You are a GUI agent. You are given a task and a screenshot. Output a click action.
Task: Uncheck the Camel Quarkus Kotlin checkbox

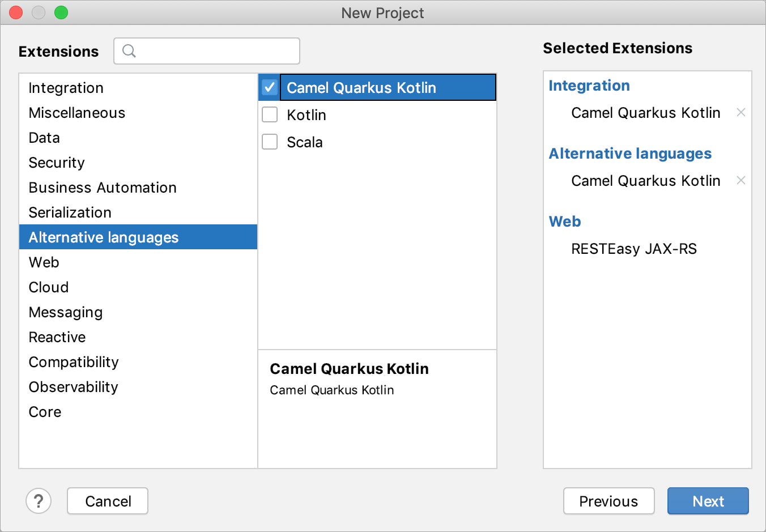point(270,87)
